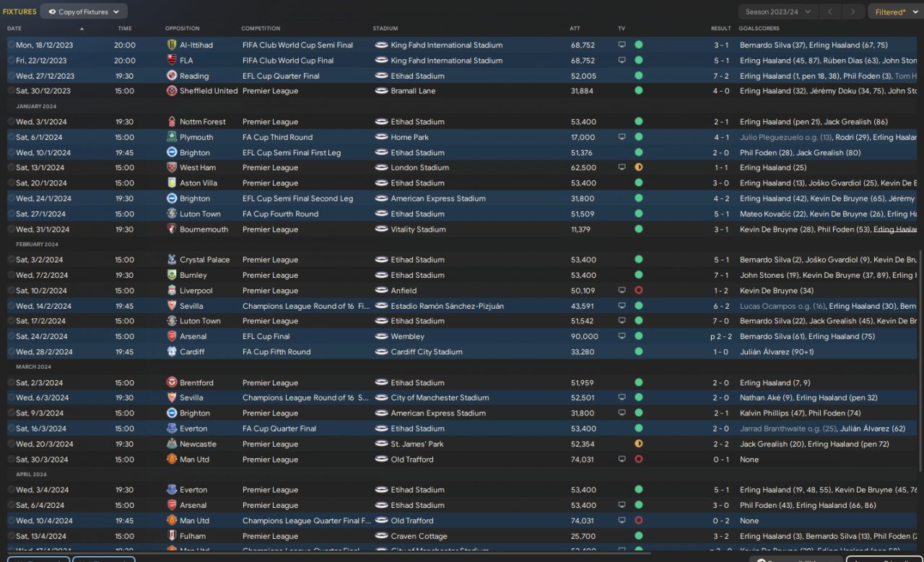The image size is (924, 562).
Task: Select the row marker for Mon, 18/12/2023
Action: click(11, 45)
